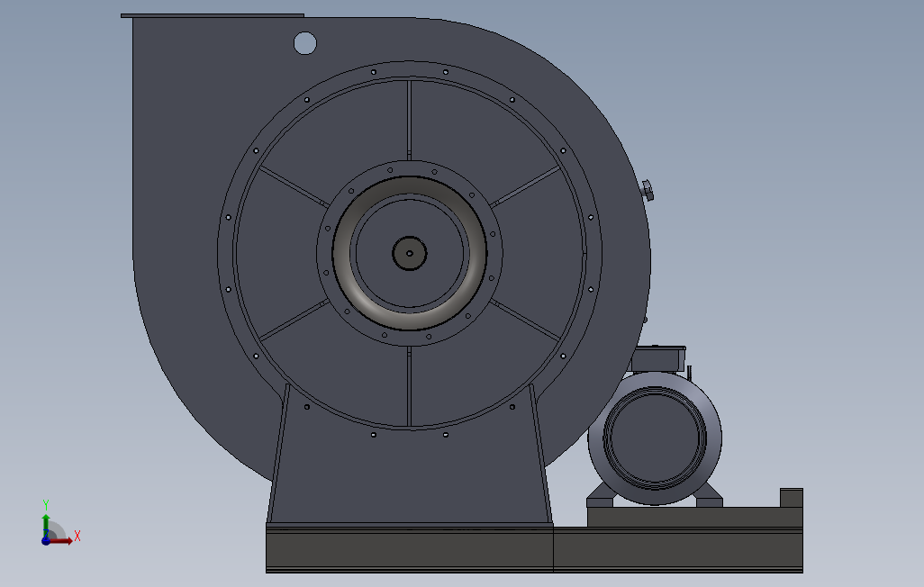Select the bottom vertical spoke of the inlet guard
The width and height of the screenshot is (924, 587).
(409, 386)
